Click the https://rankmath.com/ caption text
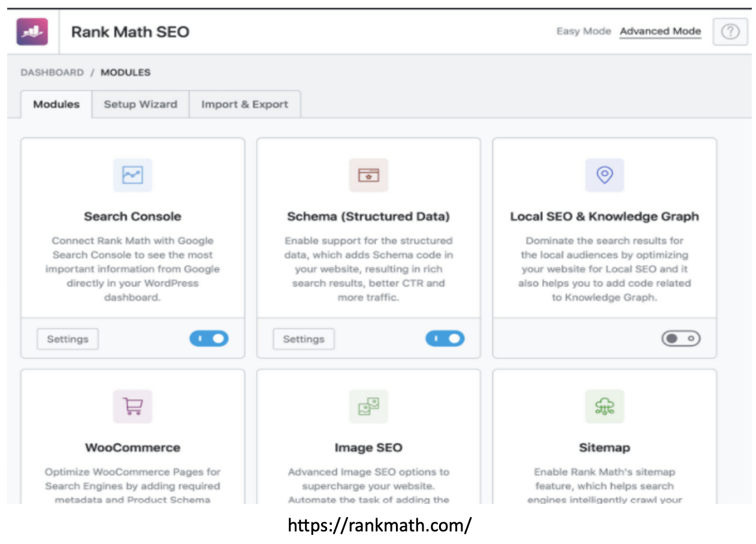The height and width of the screenshot is (544, 756). [380, 525]
